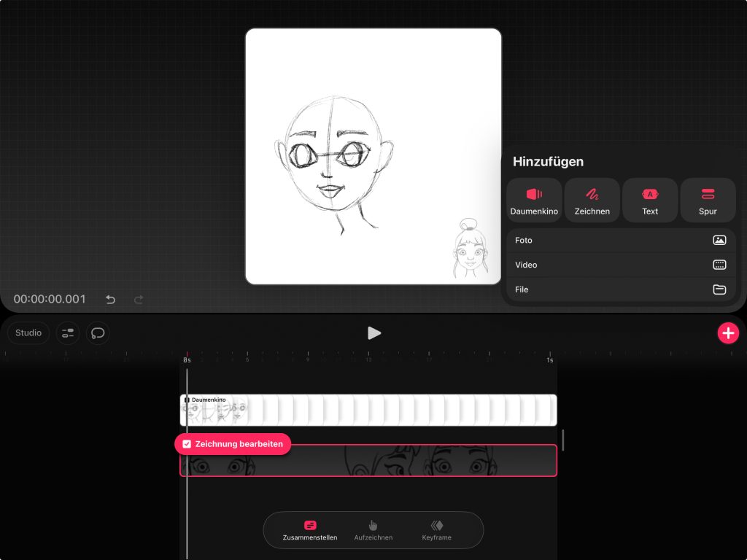Add a new Spur track

point(707,200)
